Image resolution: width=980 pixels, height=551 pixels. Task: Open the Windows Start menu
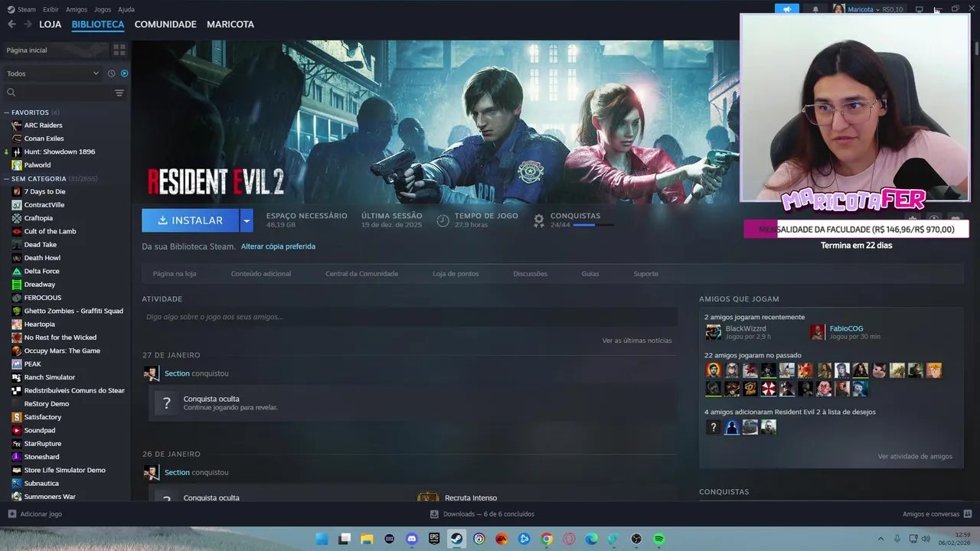point(322,539)
